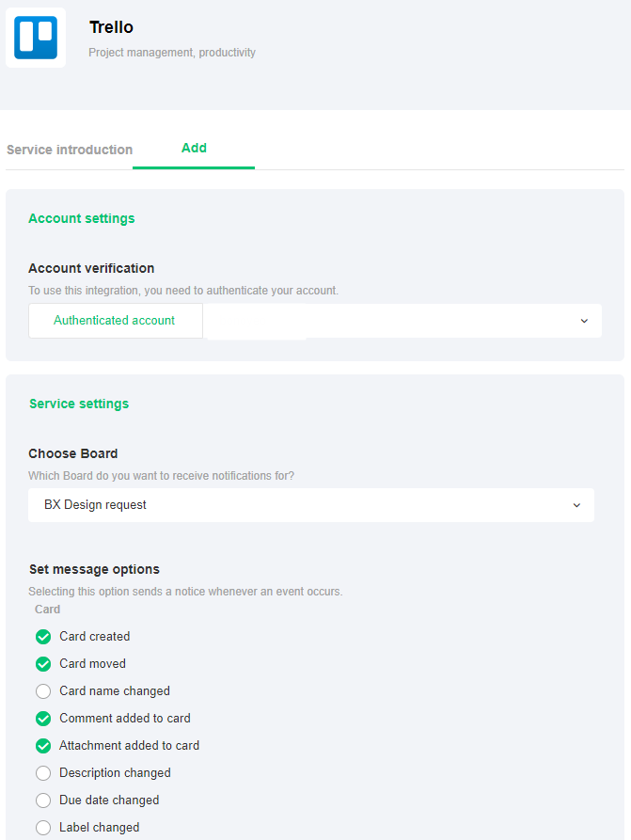Click the Due date changed label
This screenshot has height=840, width=631.
(109, 800)
